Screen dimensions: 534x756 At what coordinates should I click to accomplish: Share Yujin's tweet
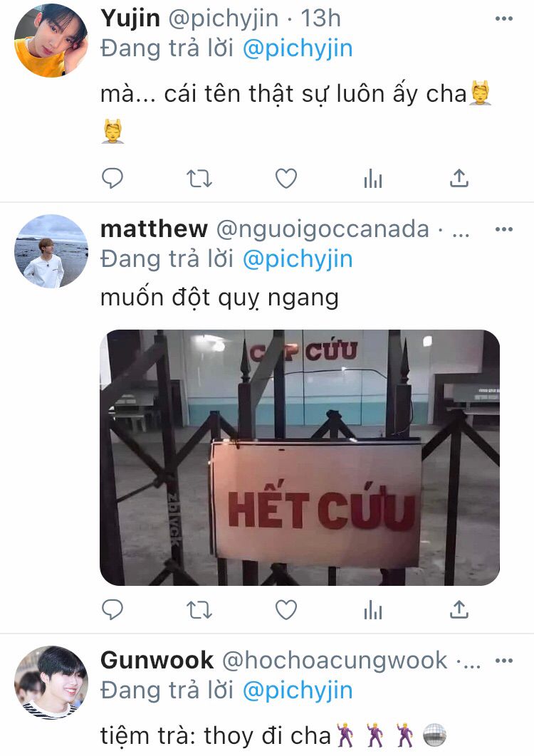459,178
